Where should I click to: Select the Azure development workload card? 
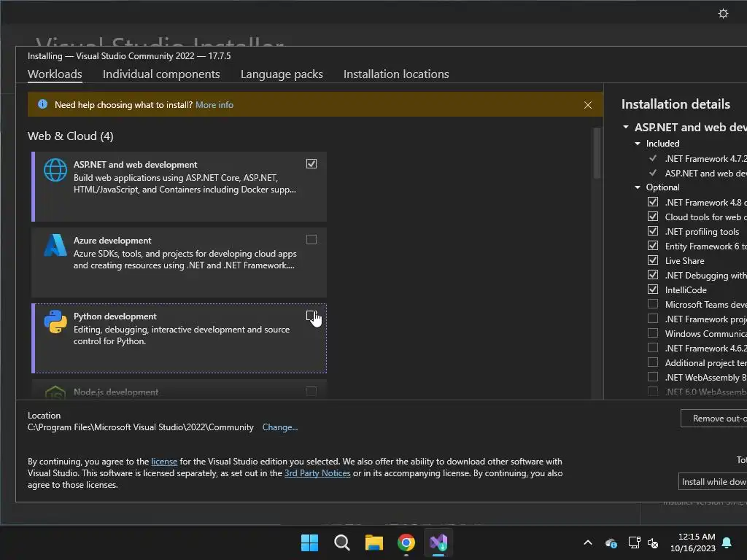pos(179,262)
